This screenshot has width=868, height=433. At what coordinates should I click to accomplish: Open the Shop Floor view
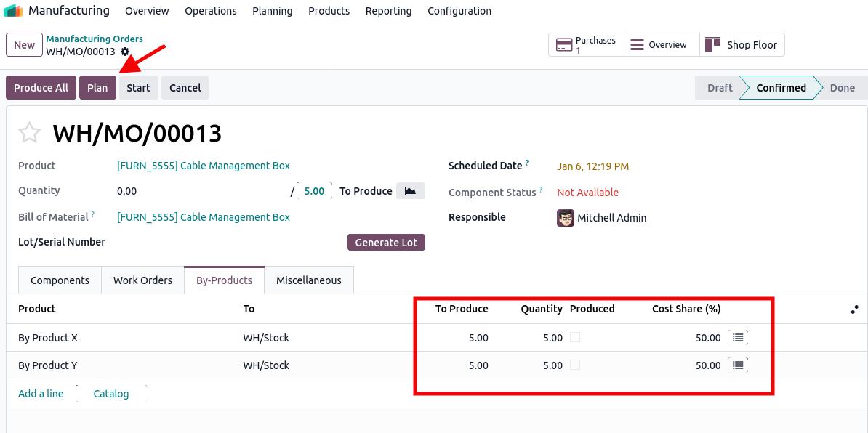742,45
